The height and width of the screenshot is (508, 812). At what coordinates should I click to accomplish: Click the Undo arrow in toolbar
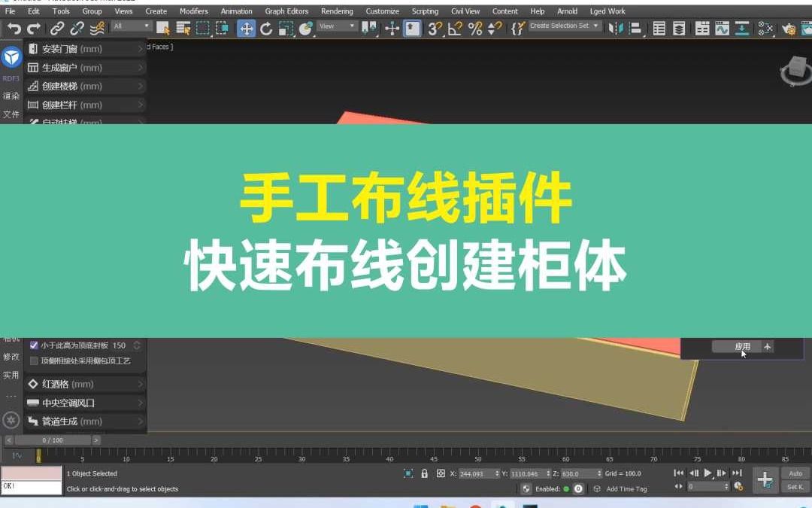coord(14,29)
